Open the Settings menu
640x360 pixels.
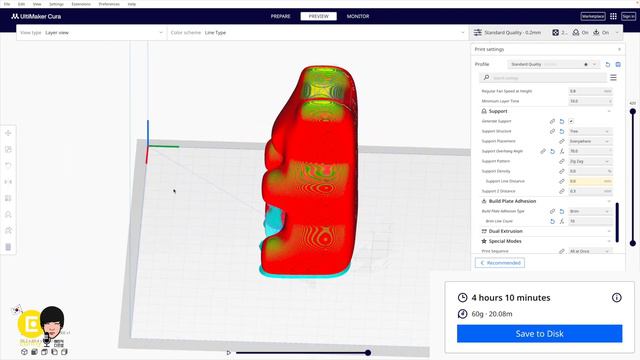point(56,4)
